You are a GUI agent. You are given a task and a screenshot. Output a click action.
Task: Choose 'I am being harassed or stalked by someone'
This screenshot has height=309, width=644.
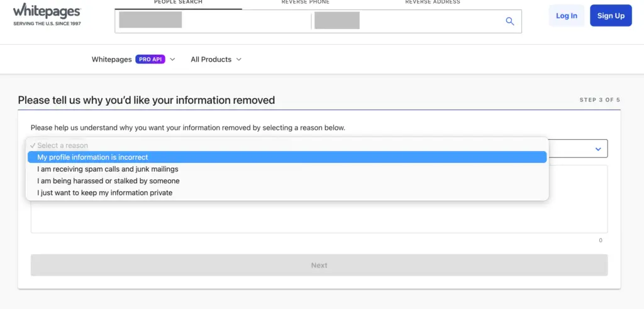(x=287, y=181)
